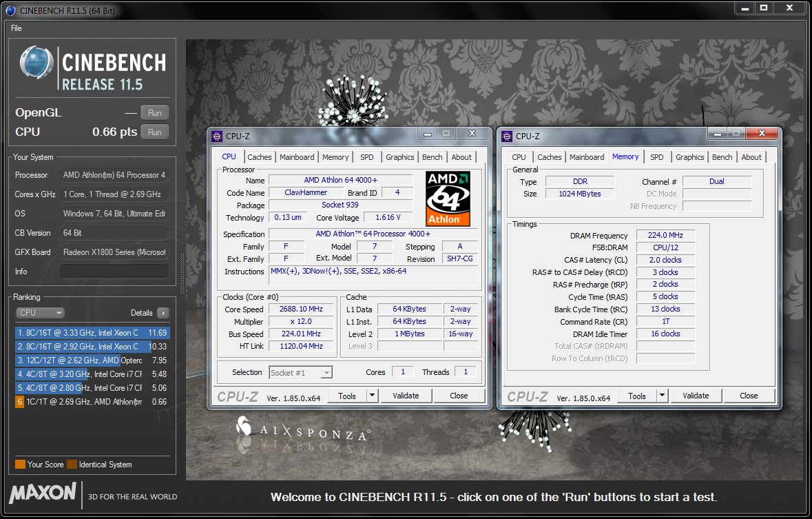Switch to Bench tab in right CPU-Z
The width and height of the screenshot is (812, 519).
tap(722, 157)
